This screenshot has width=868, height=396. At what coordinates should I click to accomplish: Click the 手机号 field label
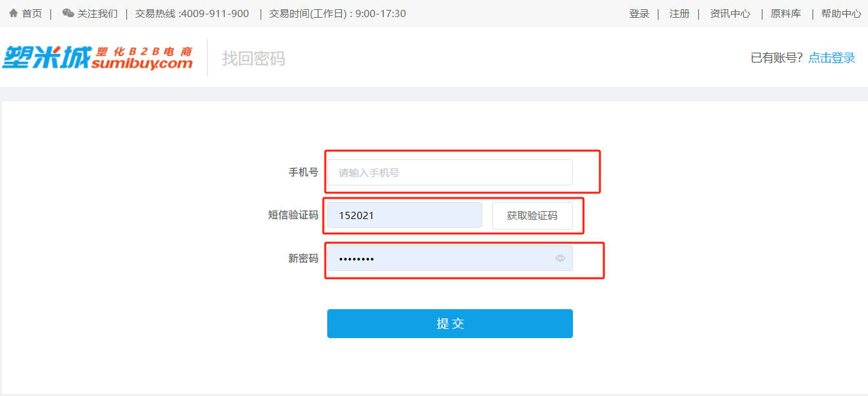click(x=304, y=172)
